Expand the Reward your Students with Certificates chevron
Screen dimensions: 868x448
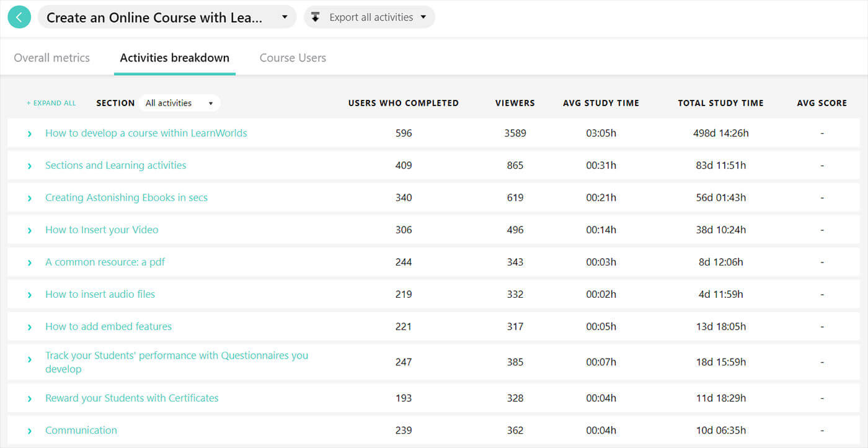29,398
